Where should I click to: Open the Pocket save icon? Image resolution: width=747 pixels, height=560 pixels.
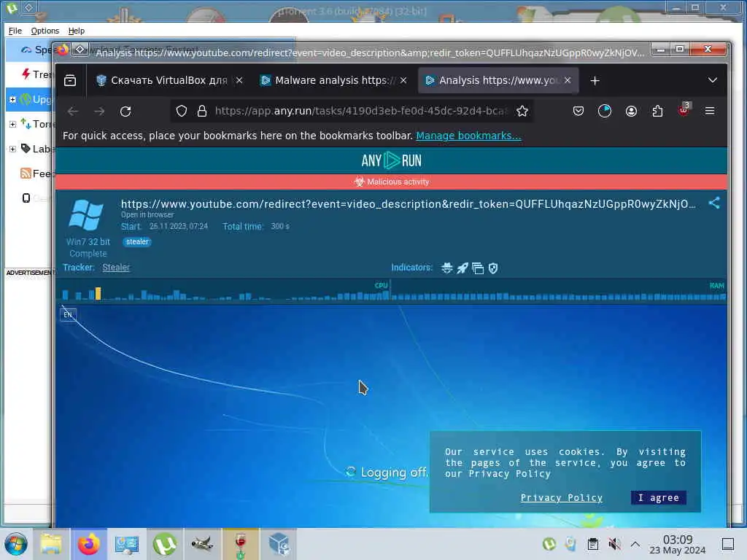coord(578,111)
